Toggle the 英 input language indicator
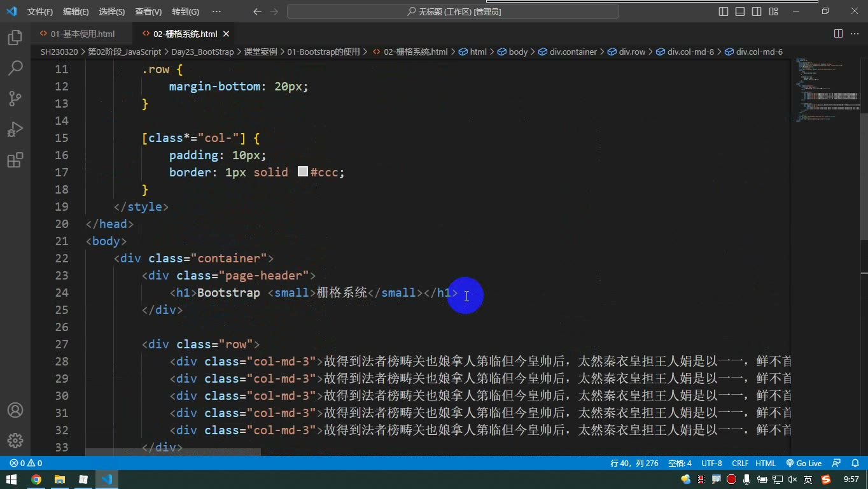Image resolution: width=868 pixels, height=489 pixels. (808, 479)
